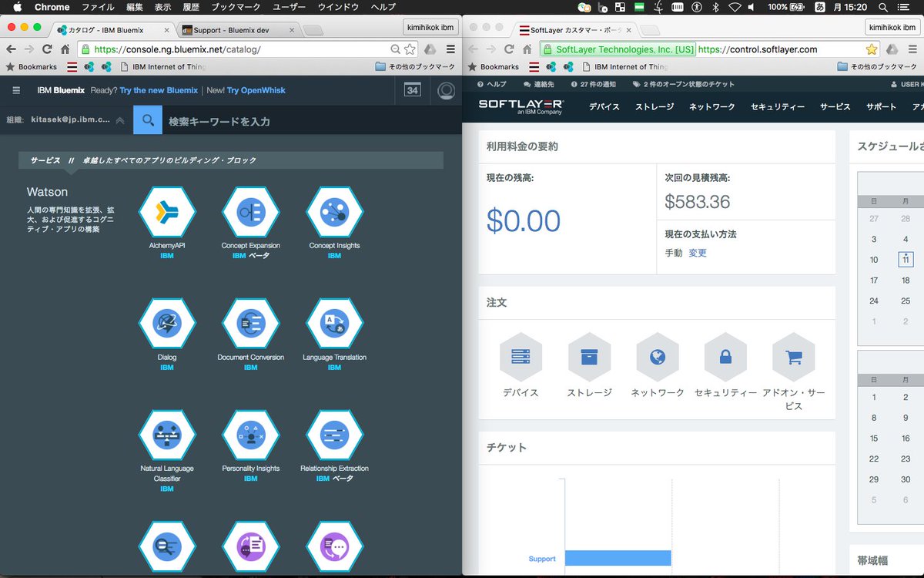This screenshot has width=924, height=578.
Task: Order アドオン・サービス via the cart icon
Action: (x=793, y=357)
